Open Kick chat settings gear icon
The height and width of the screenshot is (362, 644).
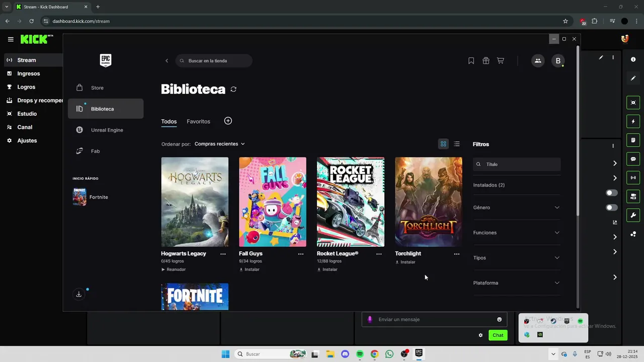click(x=480, y=335)
